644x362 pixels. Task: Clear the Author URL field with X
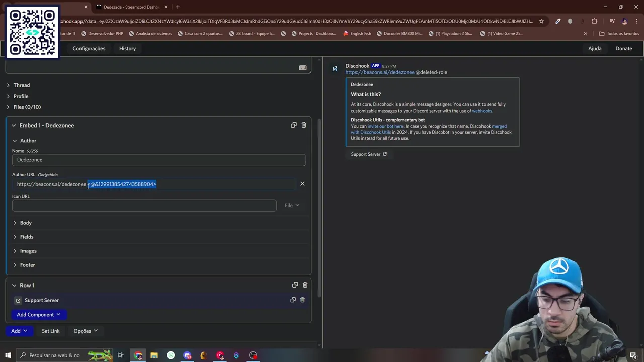click(302, 184)
